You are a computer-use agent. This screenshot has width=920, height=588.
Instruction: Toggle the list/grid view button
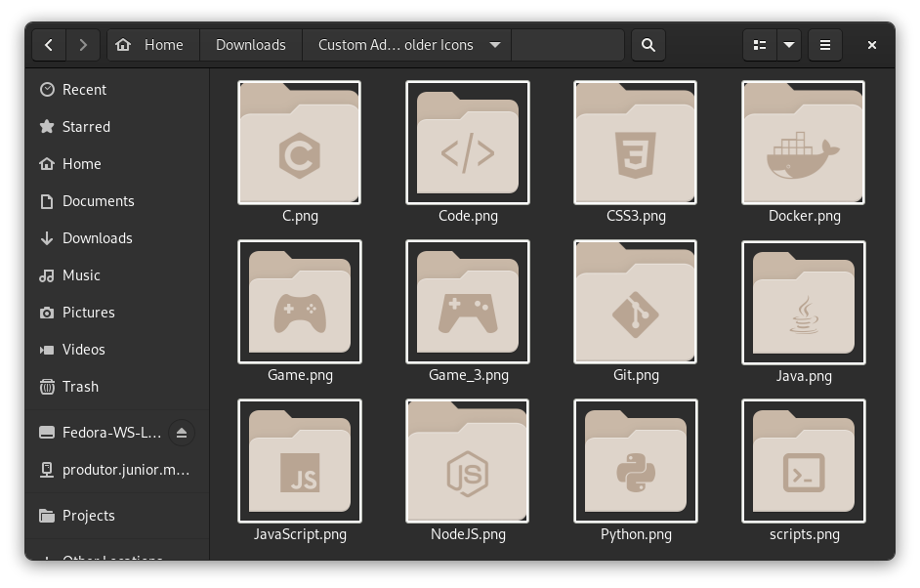pos(759,45)
